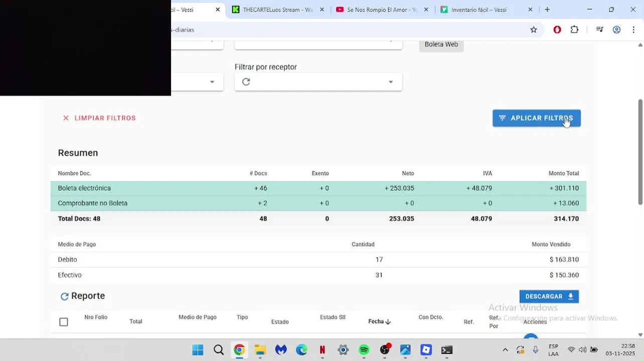This screenshot has height=361, width=644.
Task: Click the Debito amount $ 163.810
Action: [x=564, y=260]
